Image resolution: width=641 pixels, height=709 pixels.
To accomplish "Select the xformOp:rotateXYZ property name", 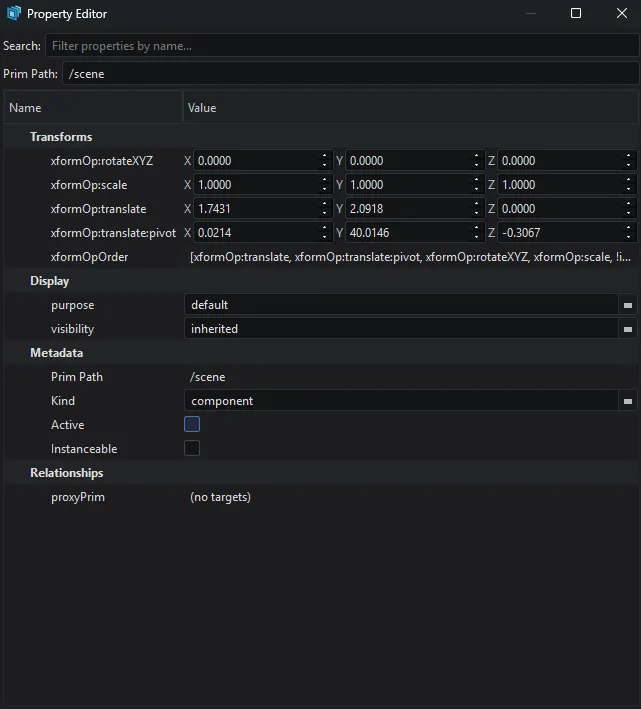I will pos(102,161).
